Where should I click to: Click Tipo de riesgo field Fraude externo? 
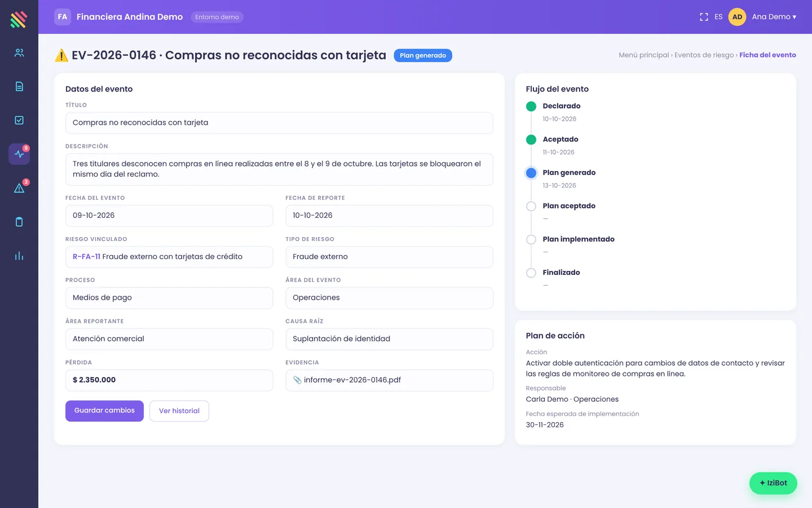[389, 257]
